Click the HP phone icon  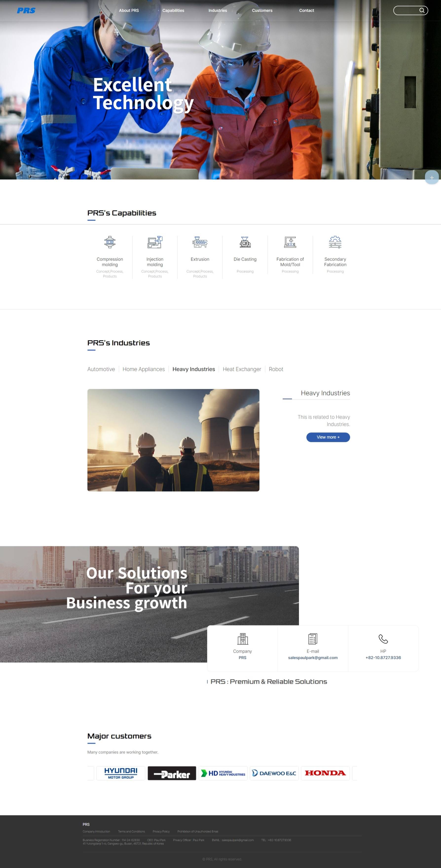coord(383,639)
